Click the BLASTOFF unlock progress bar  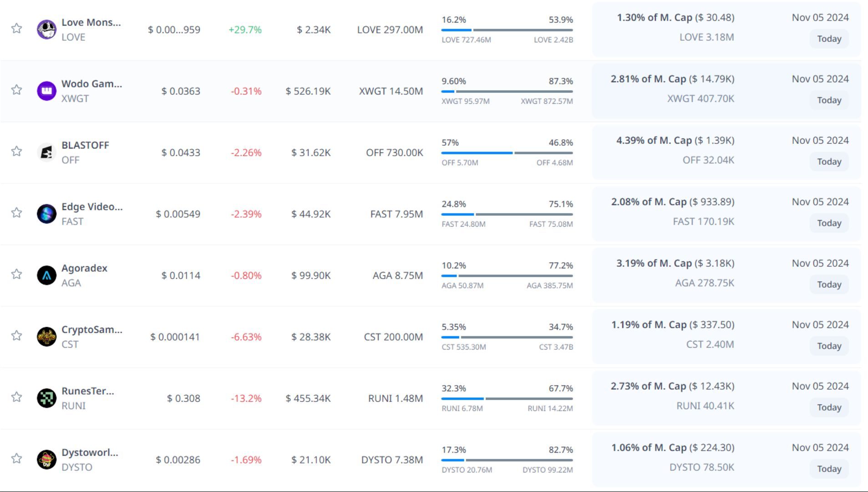pyautogui.click(x=507, y=153)
